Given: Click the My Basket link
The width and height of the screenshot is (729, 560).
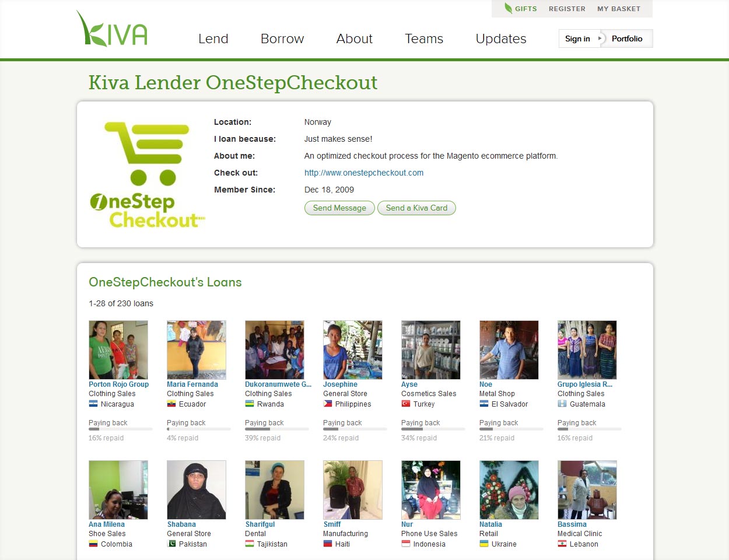Looking at the screenshot, I should tap(619, 9).
